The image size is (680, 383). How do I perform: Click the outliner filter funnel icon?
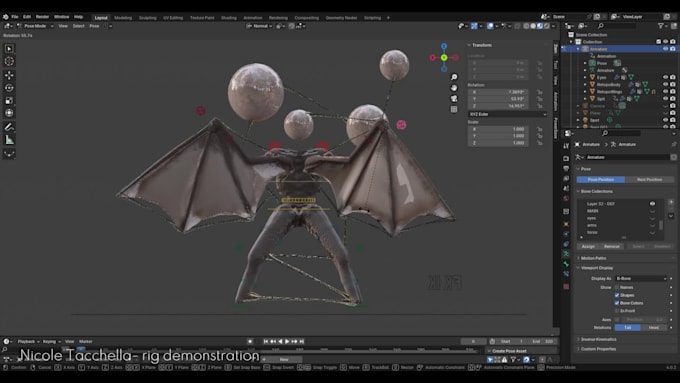pos(661,26)
